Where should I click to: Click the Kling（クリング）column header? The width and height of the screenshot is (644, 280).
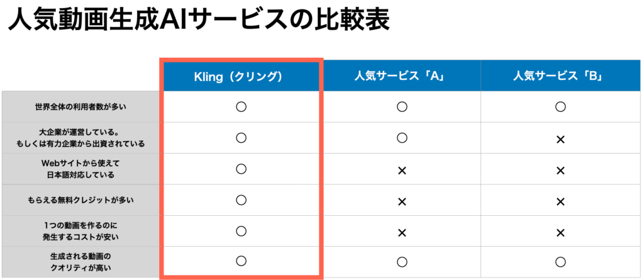[241, 76]
